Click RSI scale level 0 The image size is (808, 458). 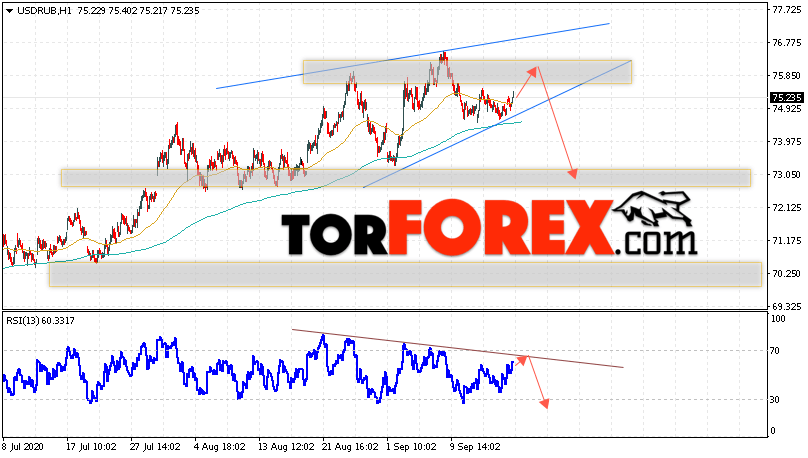[x=773, y=431]
